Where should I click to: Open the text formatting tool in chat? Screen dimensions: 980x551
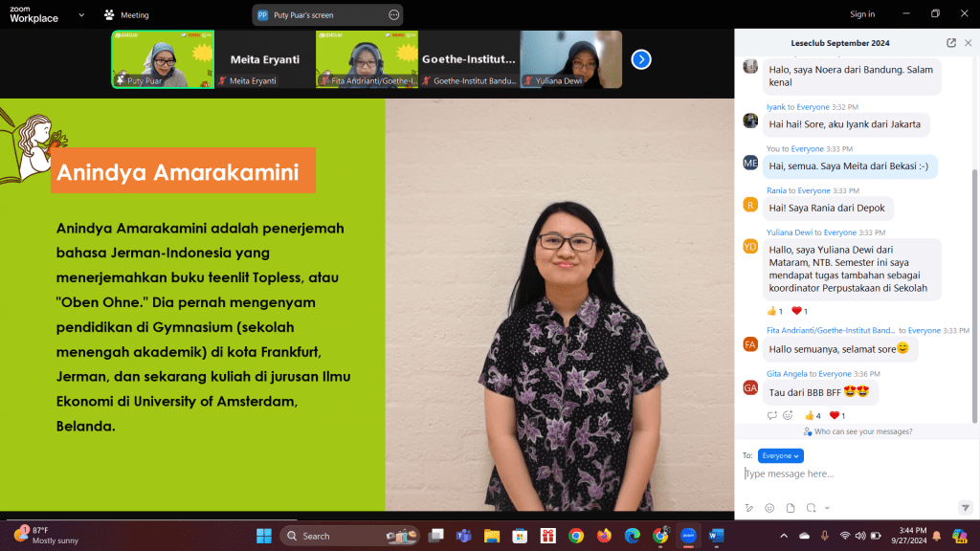tap(749, 508)
